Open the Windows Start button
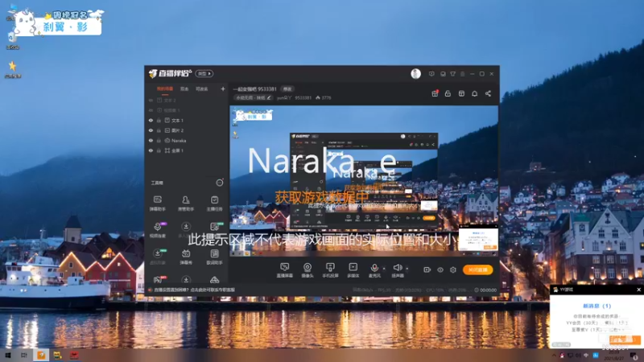Screen dimensions: 644x362 pyautogui.click(x=8, y=355)
